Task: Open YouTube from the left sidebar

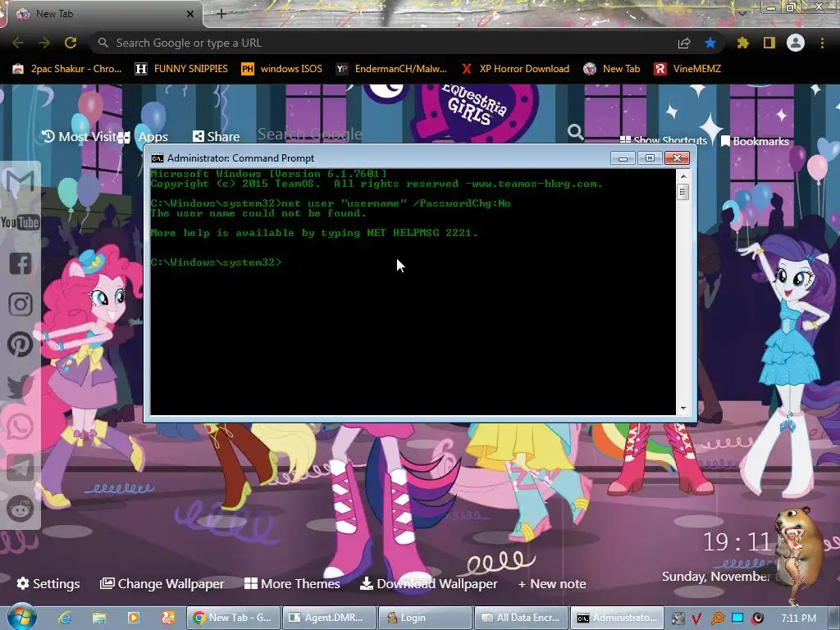Action: [x=21, y=222]
